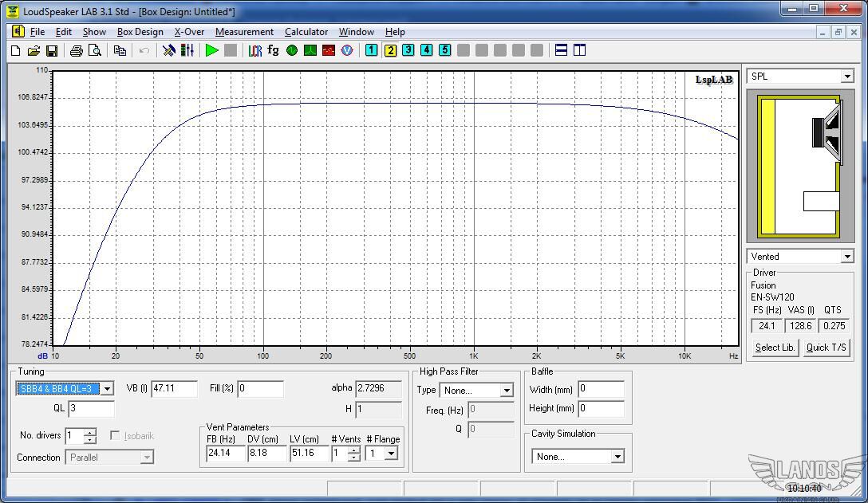Start simulation with green play icon

click(x=211, y=51)
